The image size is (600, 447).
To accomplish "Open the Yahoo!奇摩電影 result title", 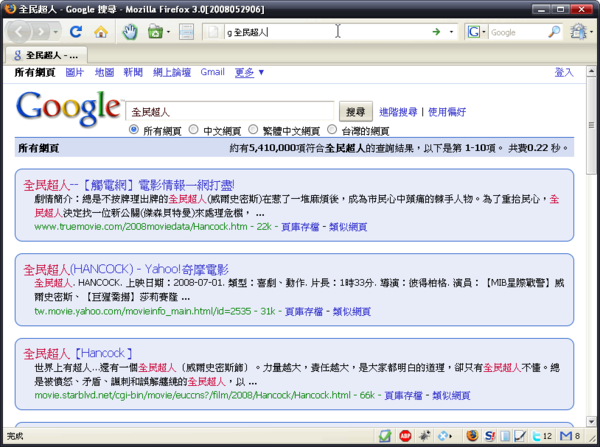I will 126,269.
